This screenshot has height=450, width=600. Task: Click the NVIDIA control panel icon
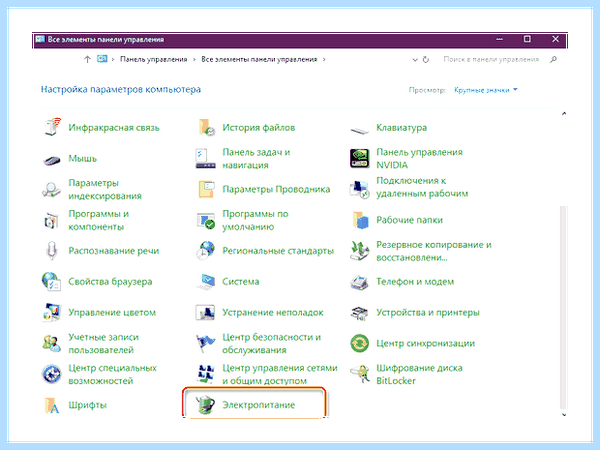360,158
